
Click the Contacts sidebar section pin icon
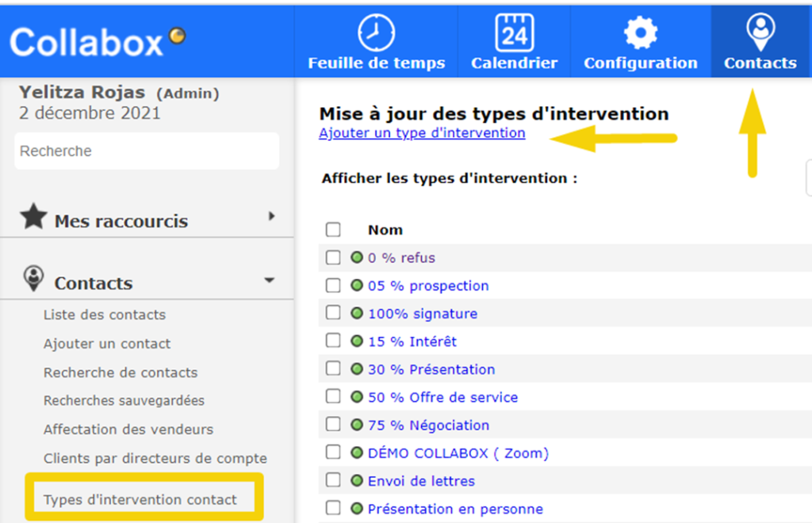pos(33,279)
